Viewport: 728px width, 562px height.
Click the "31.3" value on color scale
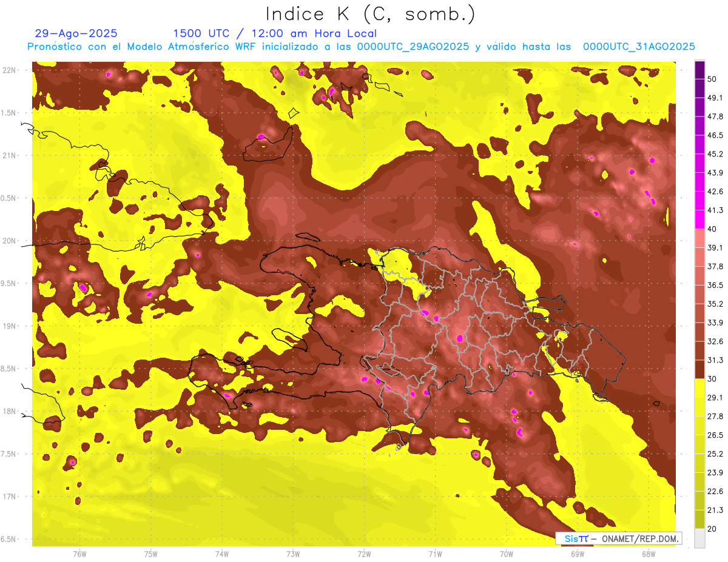[x=714, y=360]
